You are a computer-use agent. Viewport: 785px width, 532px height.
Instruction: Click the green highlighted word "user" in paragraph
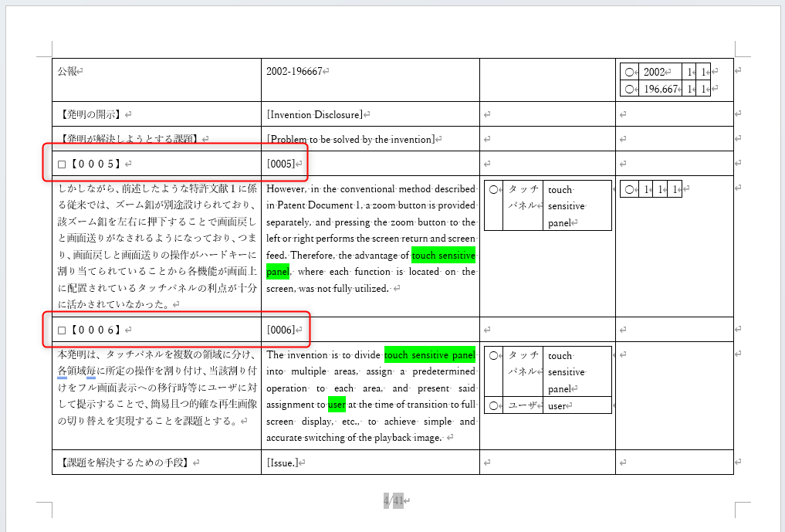pos(336,405)
